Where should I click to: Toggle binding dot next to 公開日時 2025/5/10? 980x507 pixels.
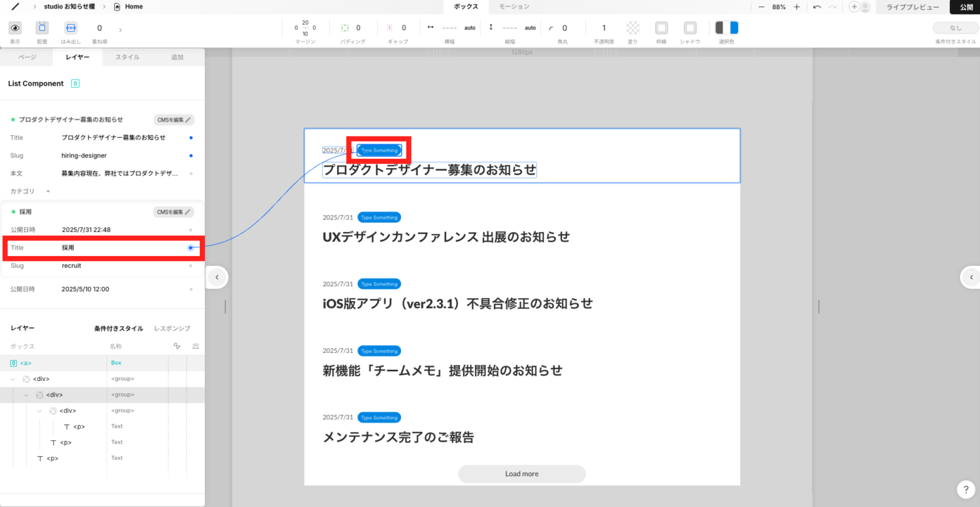[190, 289]
